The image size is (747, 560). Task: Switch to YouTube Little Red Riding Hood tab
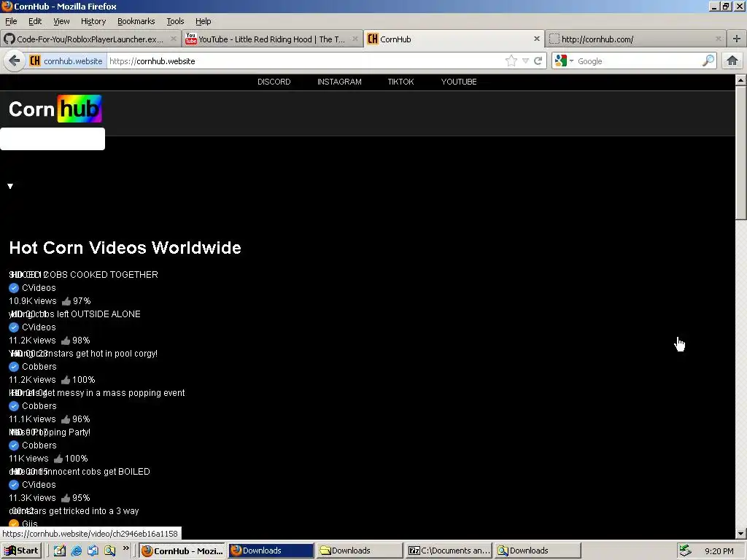coord(272,39)
